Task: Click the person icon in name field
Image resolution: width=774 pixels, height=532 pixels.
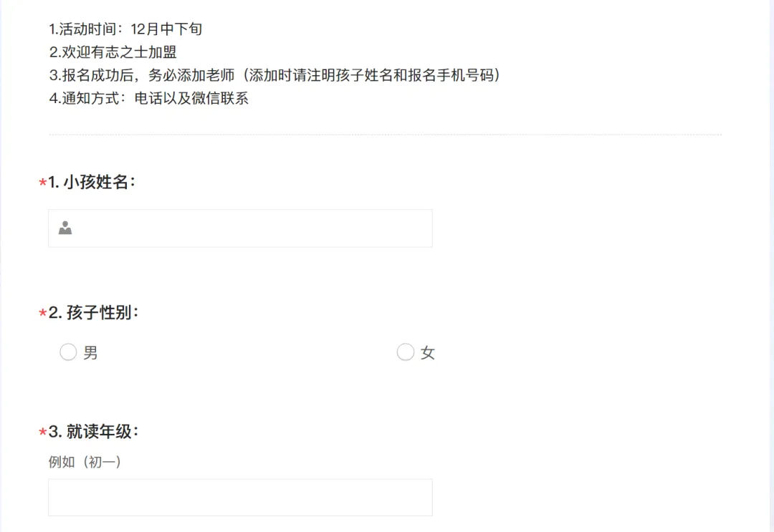Action: (65, 228)
